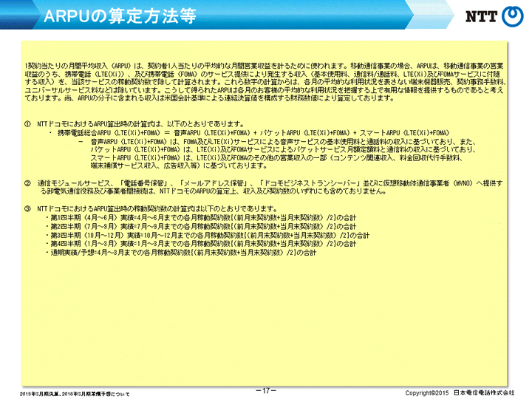Click the bullet 第1四半期 (4月～6月) 実績
Image resolution: width=532 pixels, height=399 pixels.
click(x=201, y=217)
